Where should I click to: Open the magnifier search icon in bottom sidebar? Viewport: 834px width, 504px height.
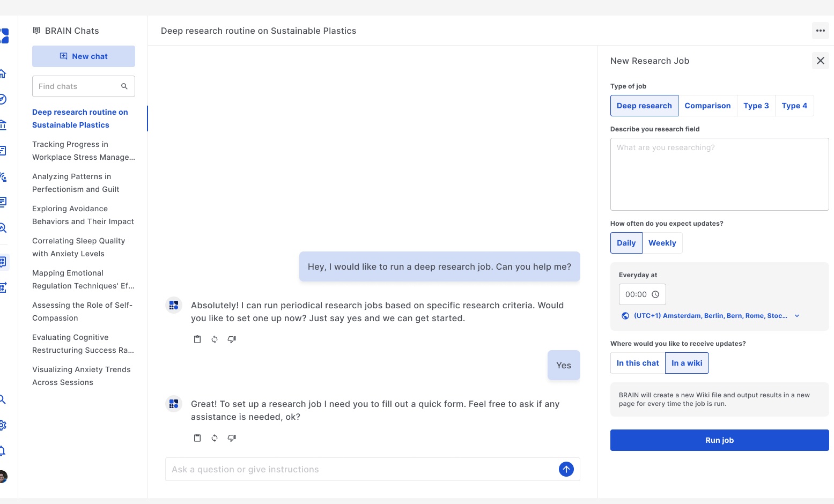(3, 399)
